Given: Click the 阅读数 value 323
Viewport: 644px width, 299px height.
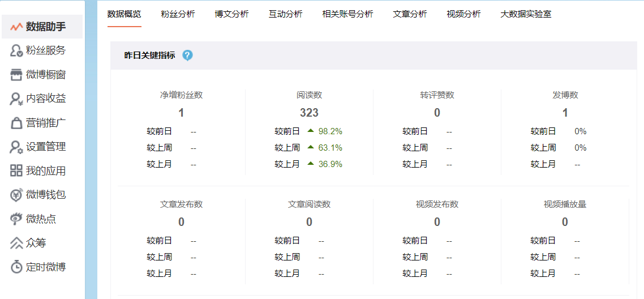Looking at the screenshot, I should click(309, 113).
